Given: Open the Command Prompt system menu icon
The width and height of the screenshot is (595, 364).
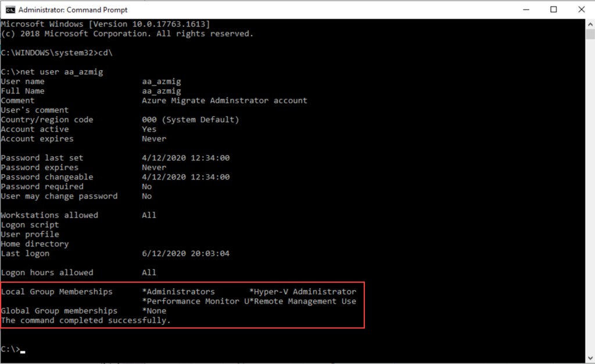Looking at the screenshot, I should pyautogui.click(x=9, y=10).
